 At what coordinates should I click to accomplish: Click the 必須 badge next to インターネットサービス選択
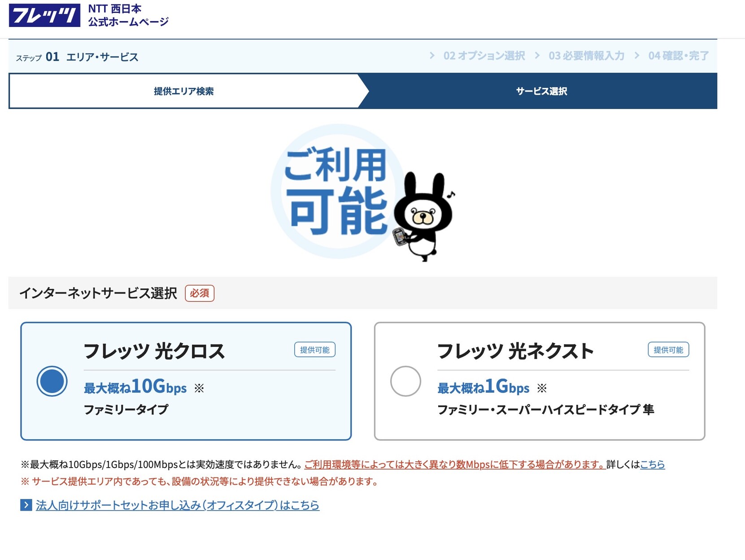pyautogui.click(x=200, y=293)
